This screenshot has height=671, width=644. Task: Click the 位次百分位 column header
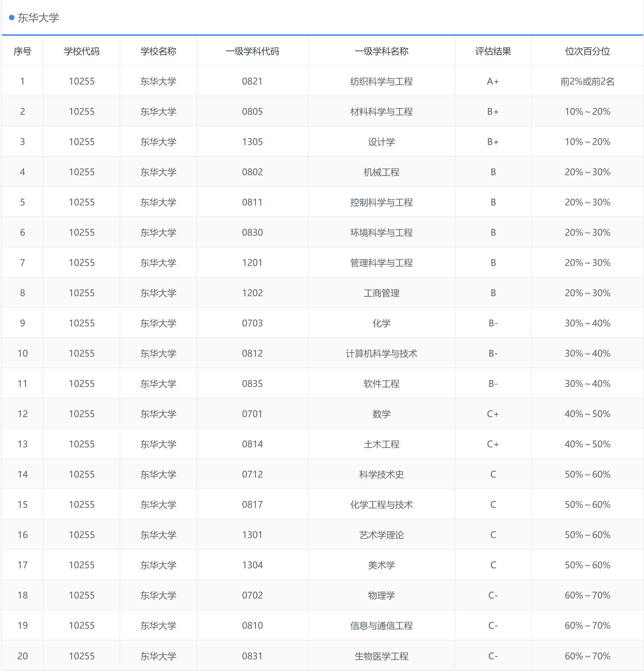(x=588, y=51)
